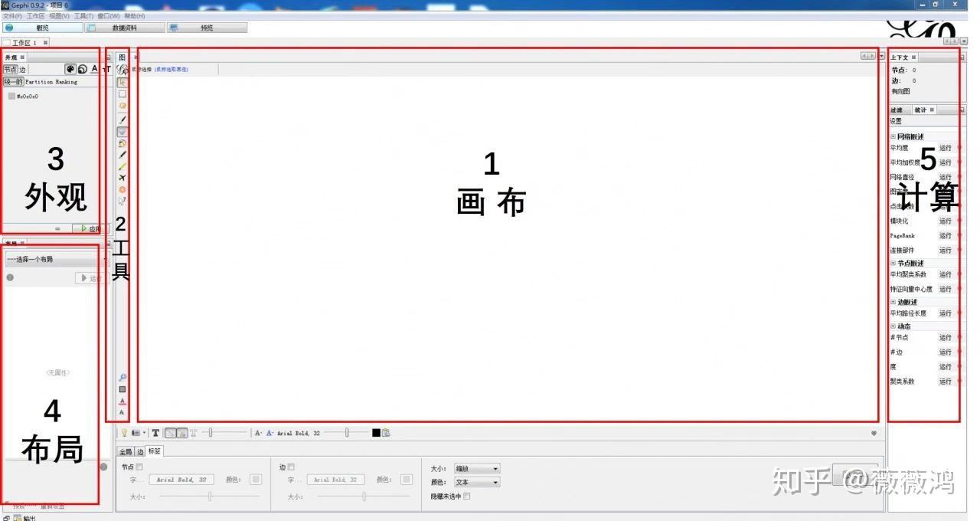The image size is (980, 521).
Task: Enable the 边 checkbox in labels tab
Action: [291, 467]
